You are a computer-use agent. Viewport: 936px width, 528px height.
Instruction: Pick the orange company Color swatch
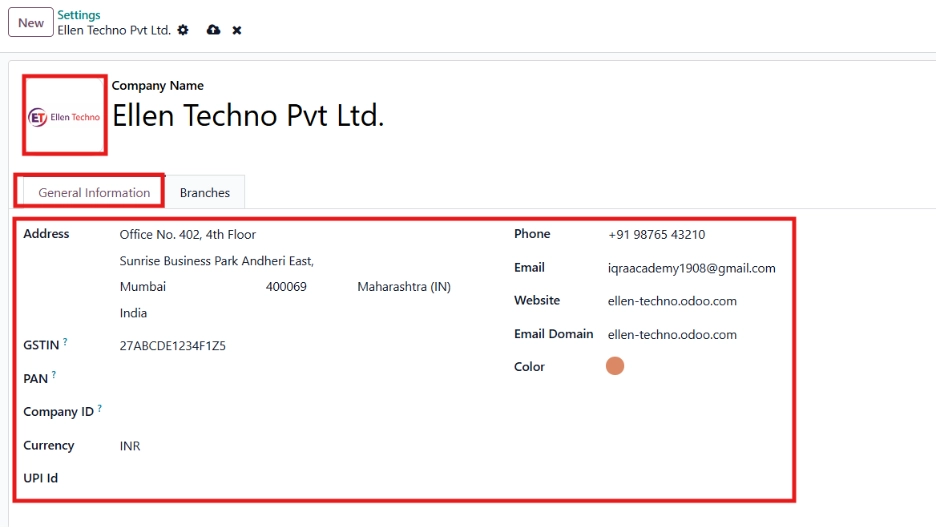point(615,366)
